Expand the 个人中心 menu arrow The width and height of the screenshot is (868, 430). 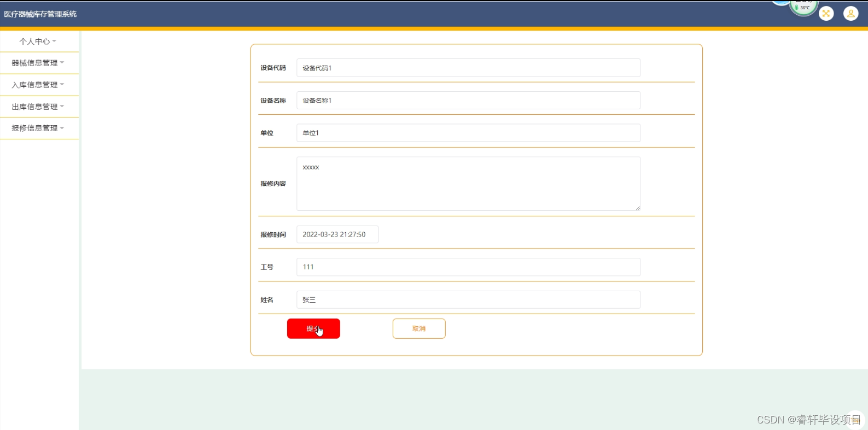coord(54,41)
